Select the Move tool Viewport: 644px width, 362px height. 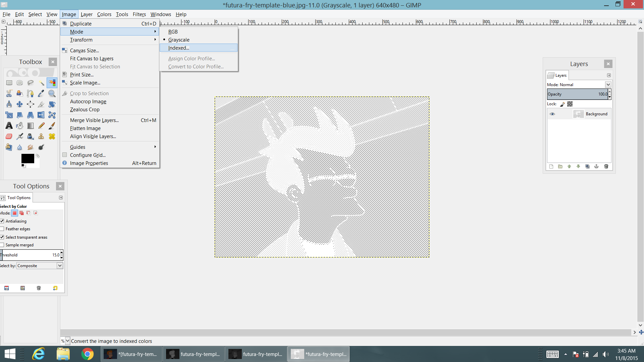pyautogui.click(x=20, y=104)
